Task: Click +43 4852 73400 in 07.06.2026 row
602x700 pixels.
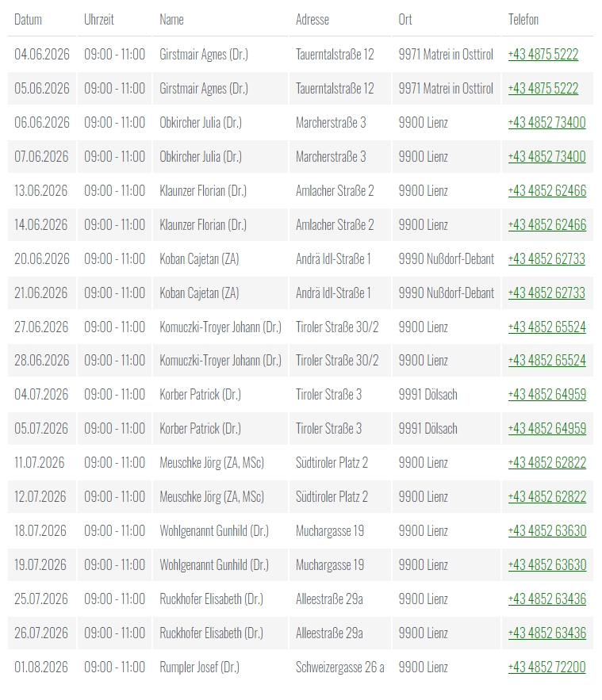Action: (546, 157)
